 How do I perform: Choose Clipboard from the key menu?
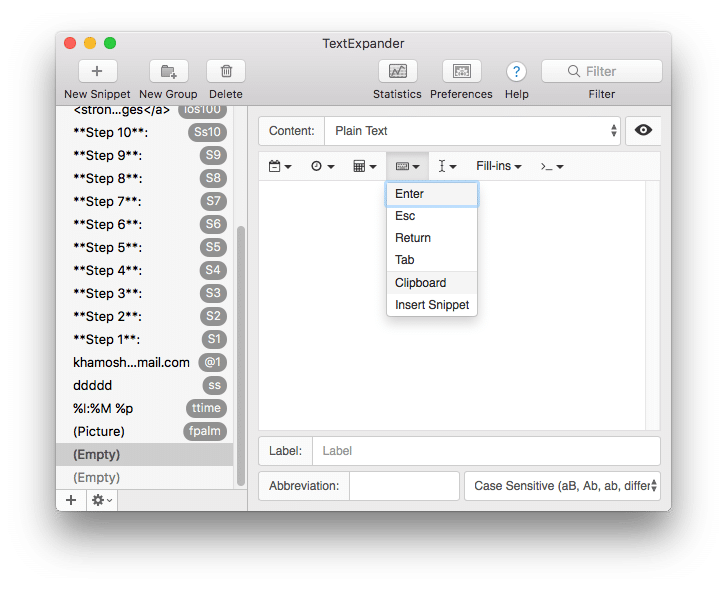(421, 283)
